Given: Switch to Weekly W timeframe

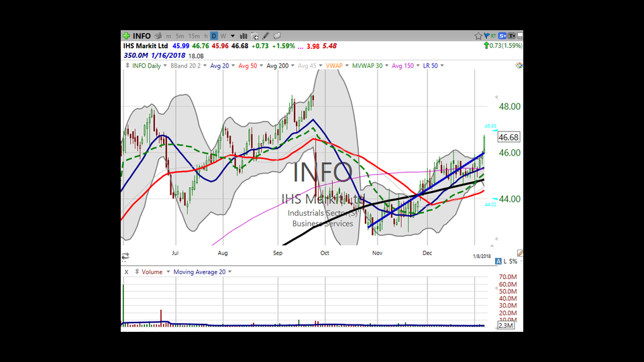Looking at the screenshot, I should pos(223,36).
